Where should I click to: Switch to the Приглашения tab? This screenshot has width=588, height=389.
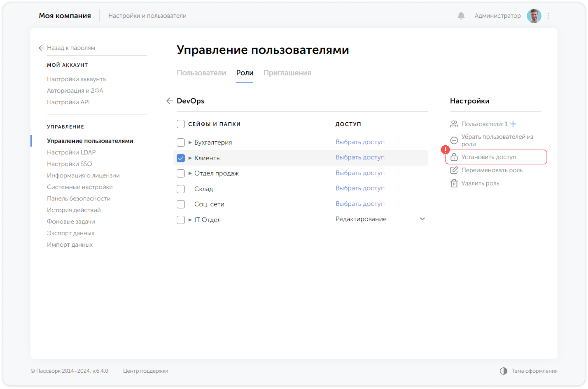[x=287, y=73]
